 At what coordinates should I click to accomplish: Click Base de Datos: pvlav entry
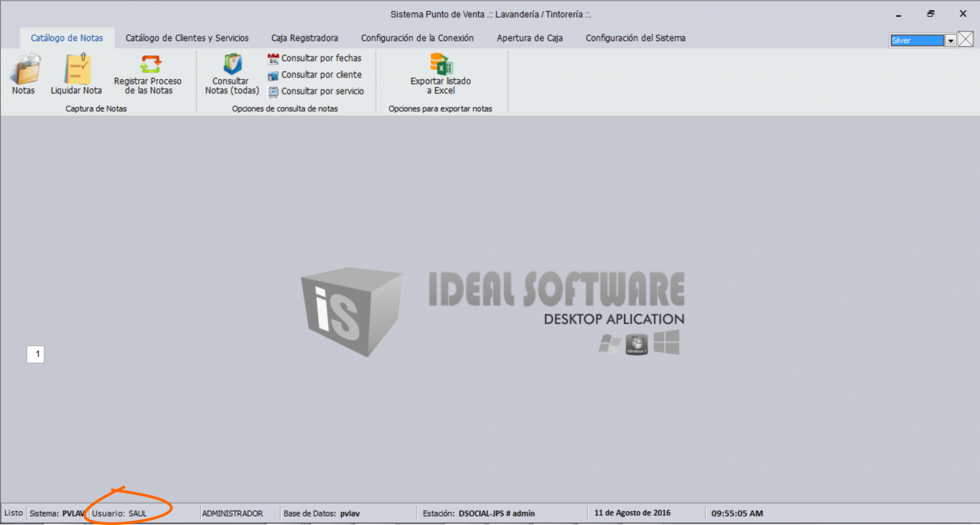(x=321, y=513)
